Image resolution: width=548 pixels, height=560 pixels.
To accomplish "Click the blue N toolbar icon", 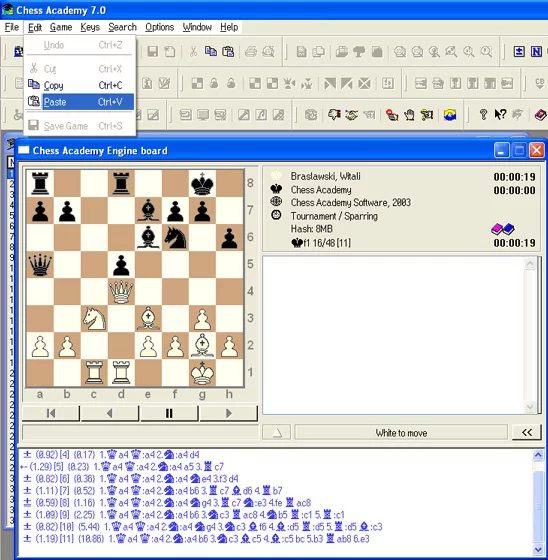I will [x=536, y=52].
